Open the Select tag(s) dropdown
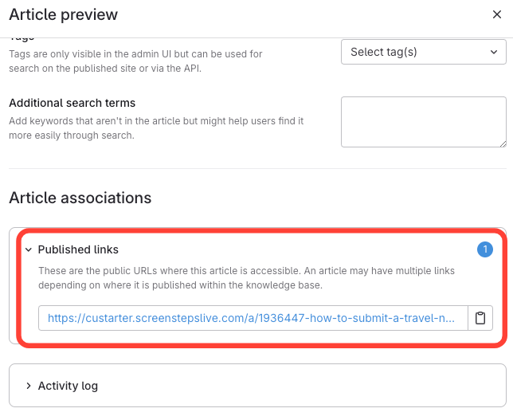The height and width of the screenshot is (420, 513). [423, 52]
